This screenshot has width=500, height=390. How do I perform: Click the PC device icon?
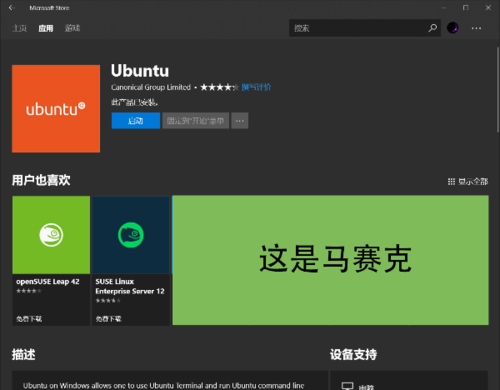347,386
